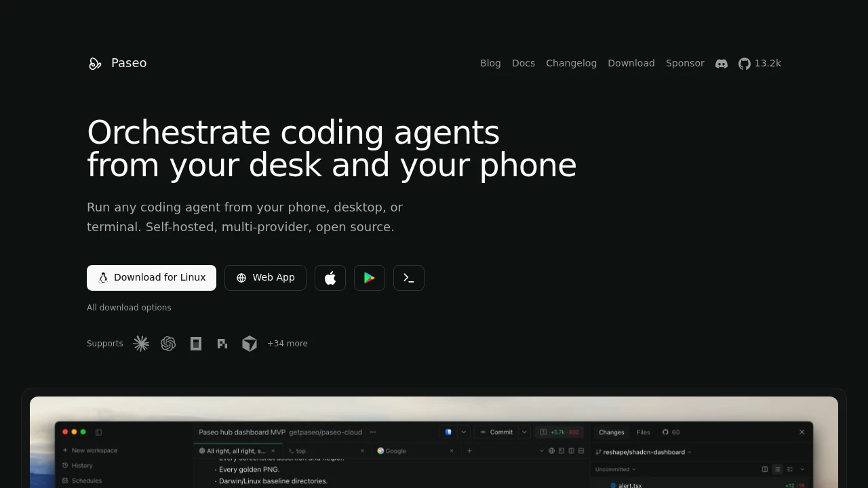This screenshot has height=488, width=868.
Task: Click the Claude starburst provider icon
Action: 141,344
